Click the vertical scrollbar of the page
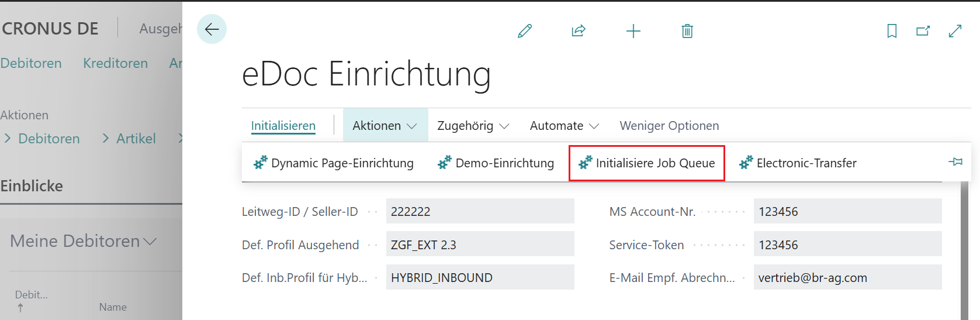This screenshot has height=320, width=980. (964, 250)
